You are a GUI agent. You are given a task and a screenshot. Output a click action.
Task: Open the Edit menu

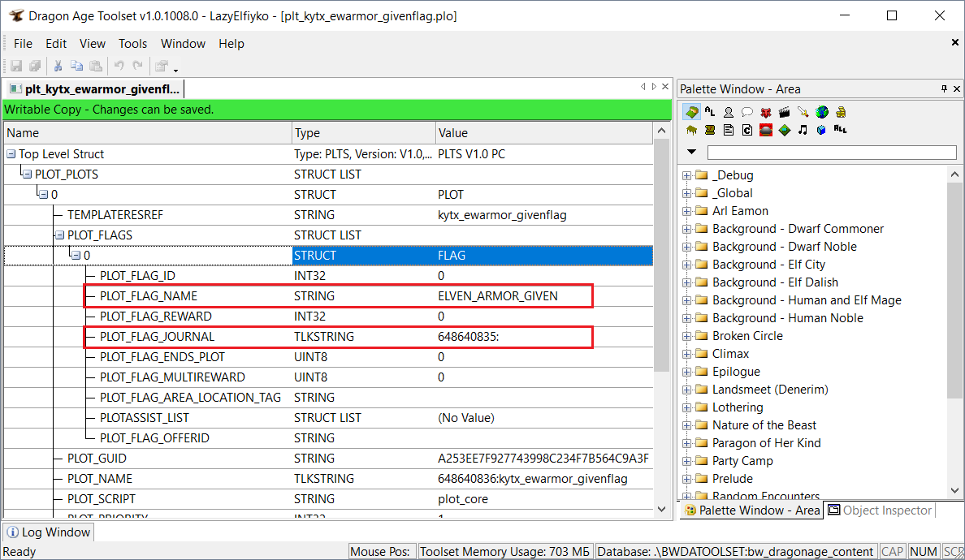click(x=56, y=44)
